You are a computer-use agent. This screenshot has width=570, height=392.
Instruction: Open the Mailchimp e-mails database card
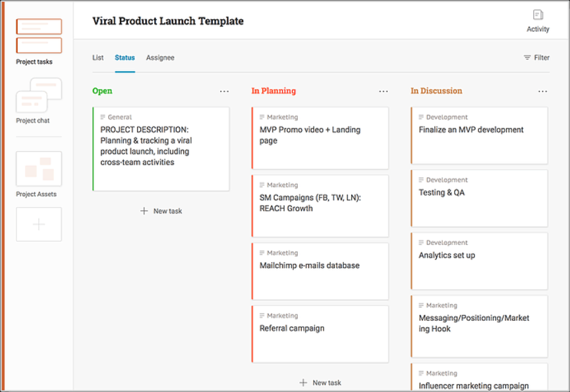pos(320,271)
